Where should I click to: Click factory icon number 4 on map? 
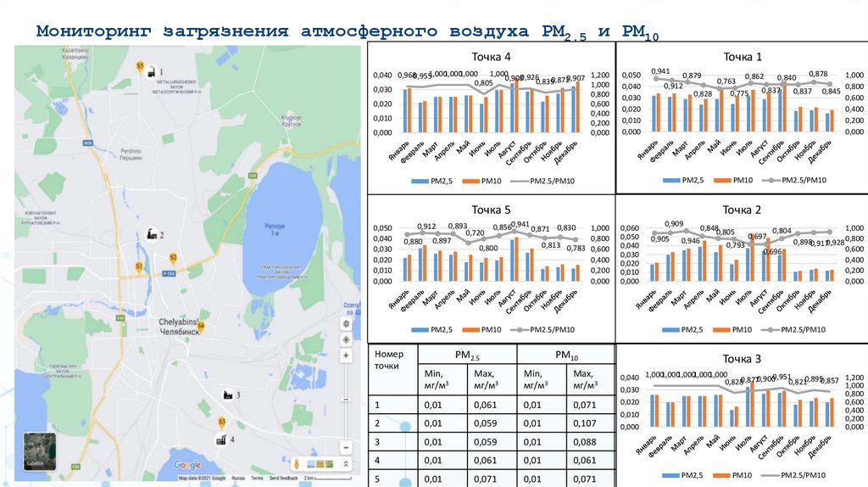[x=220, y=440]
